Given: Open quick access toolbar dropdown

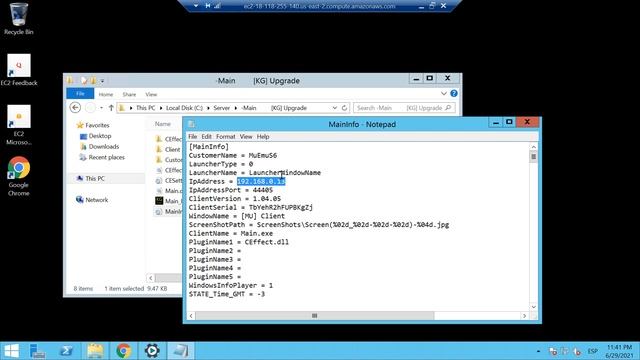Looking at the screenshot, I should point(102,81).
